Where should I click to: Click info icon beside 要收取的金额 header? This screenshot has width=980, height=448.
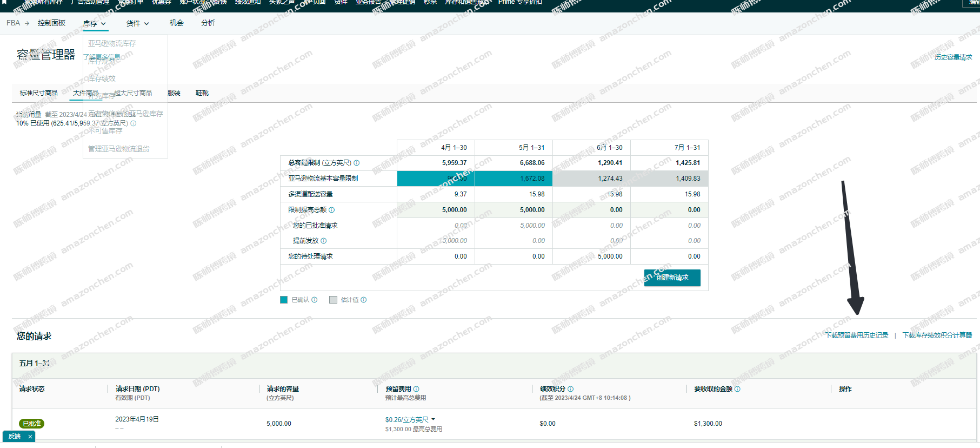tap(738, 389)
